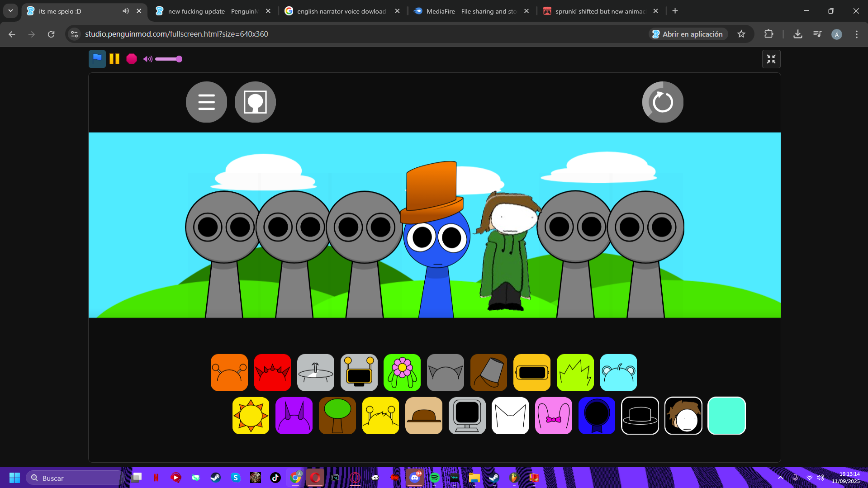Mute the project using the speaker icon

tap(148, 59)
